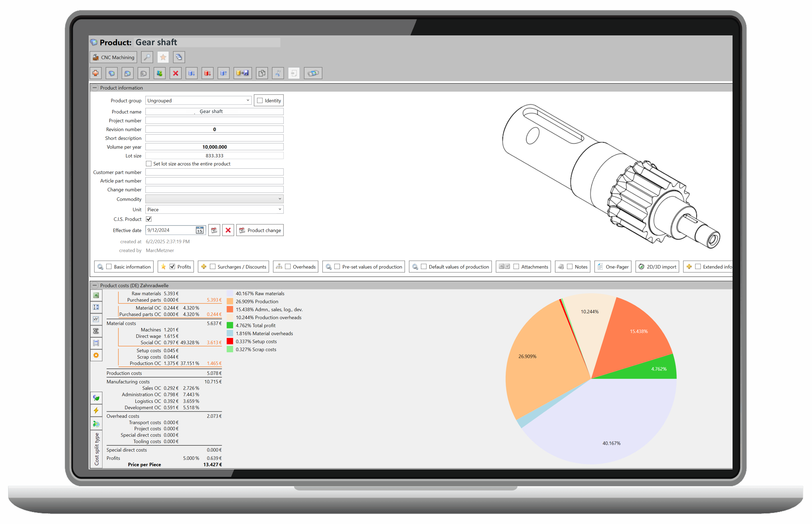Click database-to-disk save icon
This screenshot has height=524, width=812.
pyautogui.click(x=243, y=73)
